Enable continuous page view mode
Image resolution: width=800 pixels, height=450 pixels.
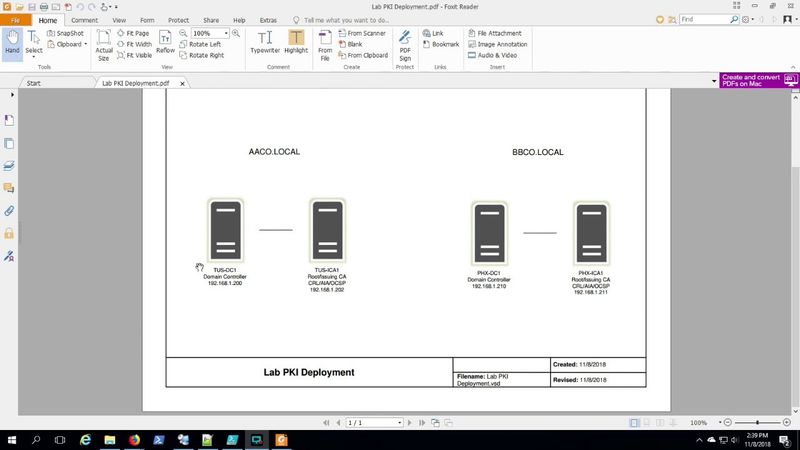[x=647, y=422]
